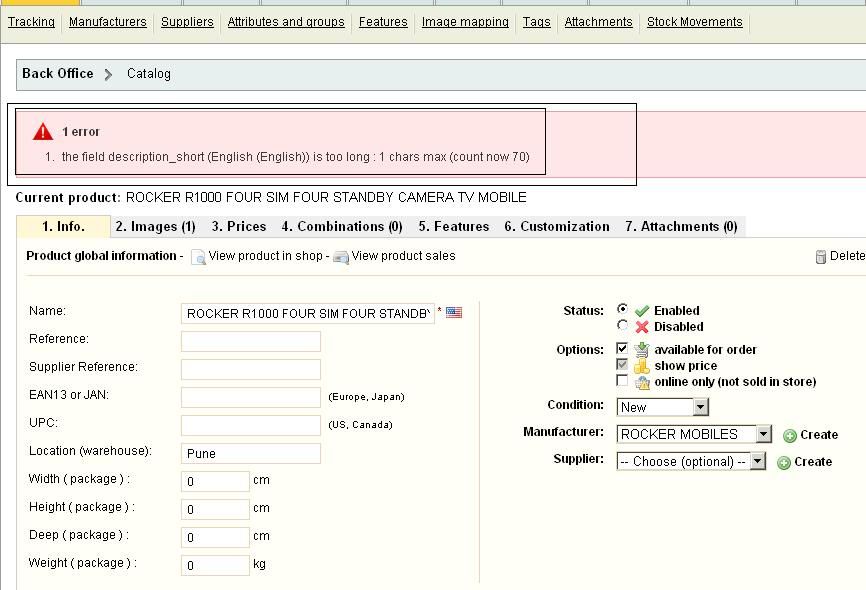Click green plus icon next to Supplier
The height and width of the screenshot is (590, 866).
click(x=784, y=462)
